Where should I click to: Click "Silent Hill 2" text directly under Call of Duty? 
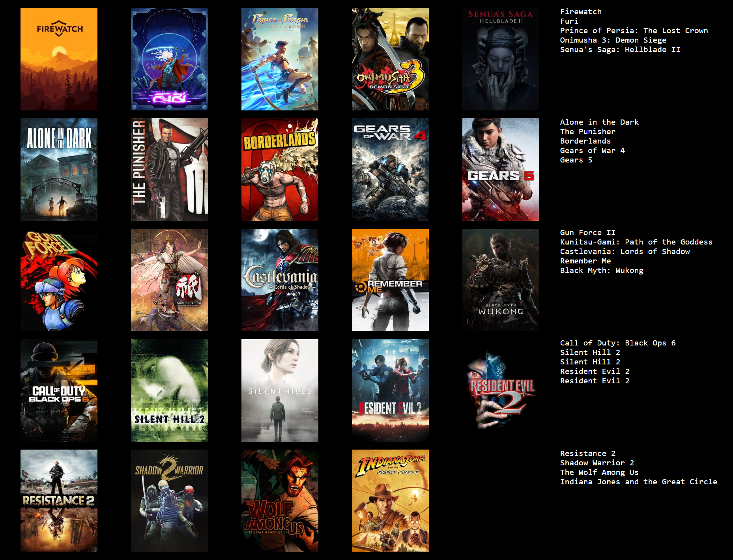point(590,353)
